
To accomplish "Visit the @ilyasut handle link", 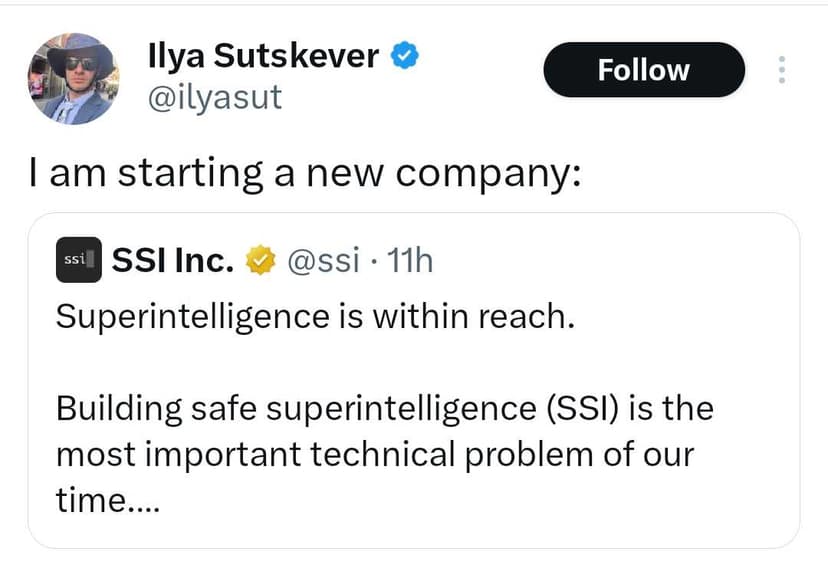I will coord(215,97).
